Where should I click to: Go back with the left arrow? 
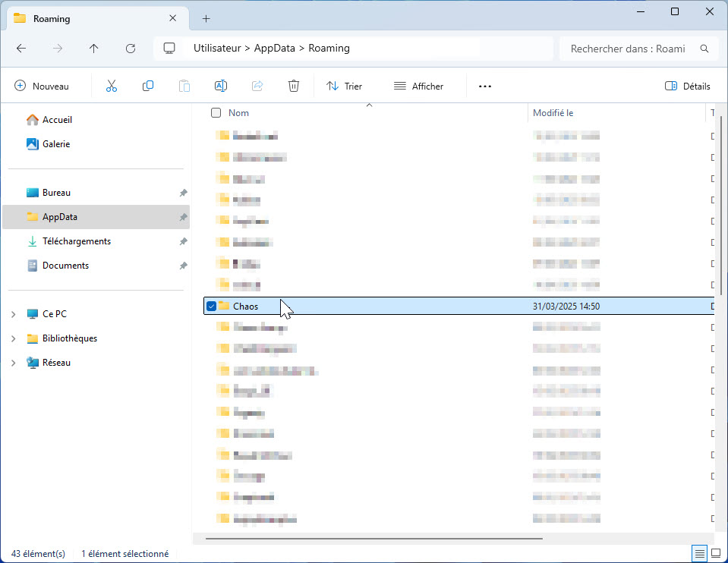[x=21, y=49]
